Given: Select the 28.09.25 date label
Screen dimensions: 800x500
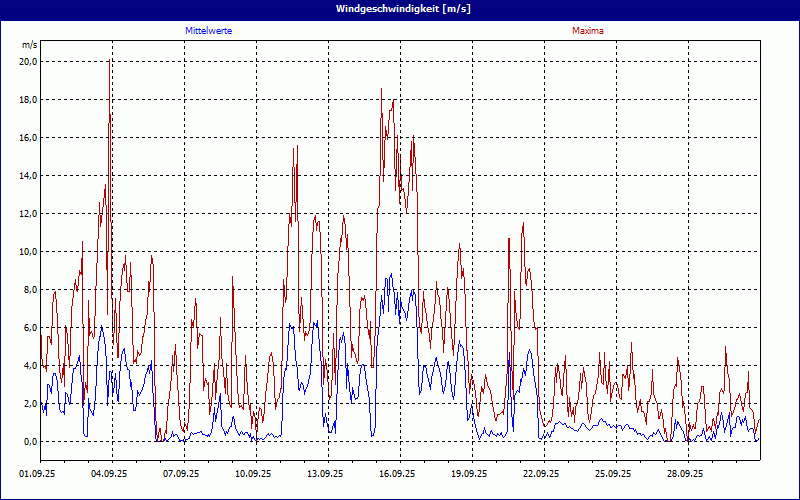Looking at the screenshot, I should (x=685, y=474).
